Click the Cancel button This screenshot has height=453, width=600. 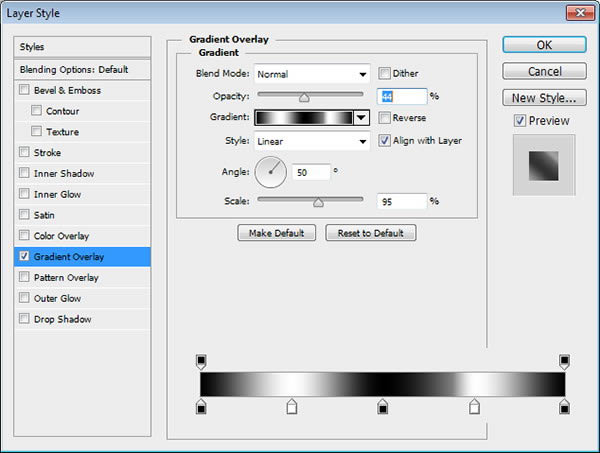(544, 71)
